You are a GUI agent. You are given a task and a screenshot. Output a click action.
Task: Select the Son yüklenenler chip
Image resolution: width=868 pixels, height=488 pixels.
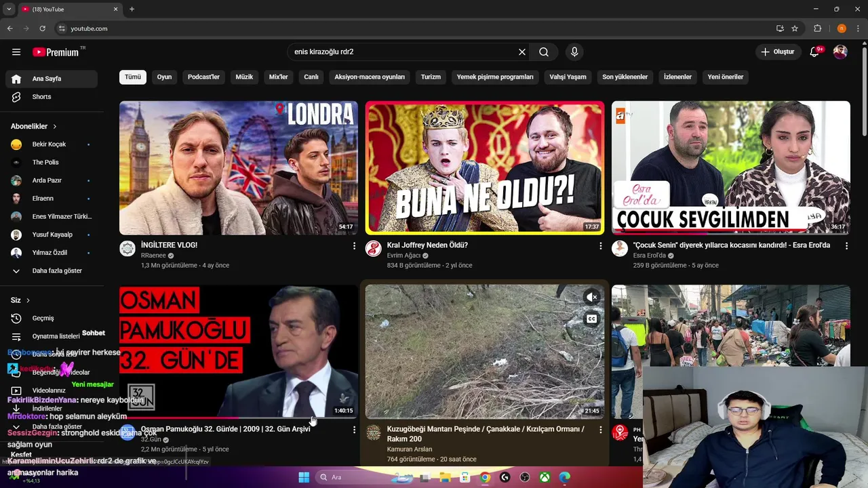(625, 77)
